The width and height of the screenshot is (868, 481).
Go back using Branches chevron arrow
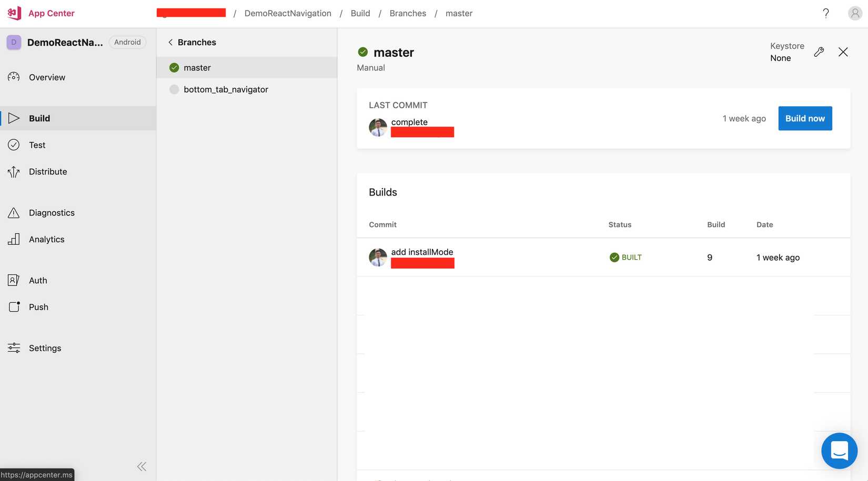[170, 42]
